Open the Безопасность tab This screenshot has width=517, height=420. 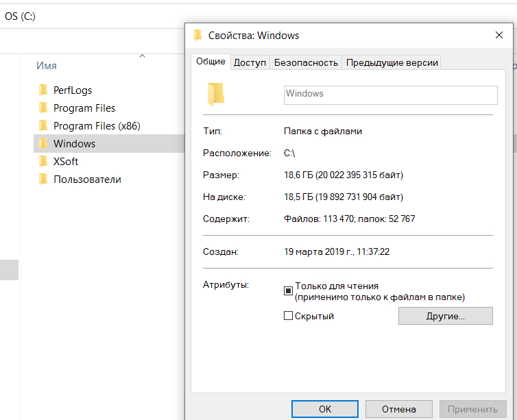(306, 62)
